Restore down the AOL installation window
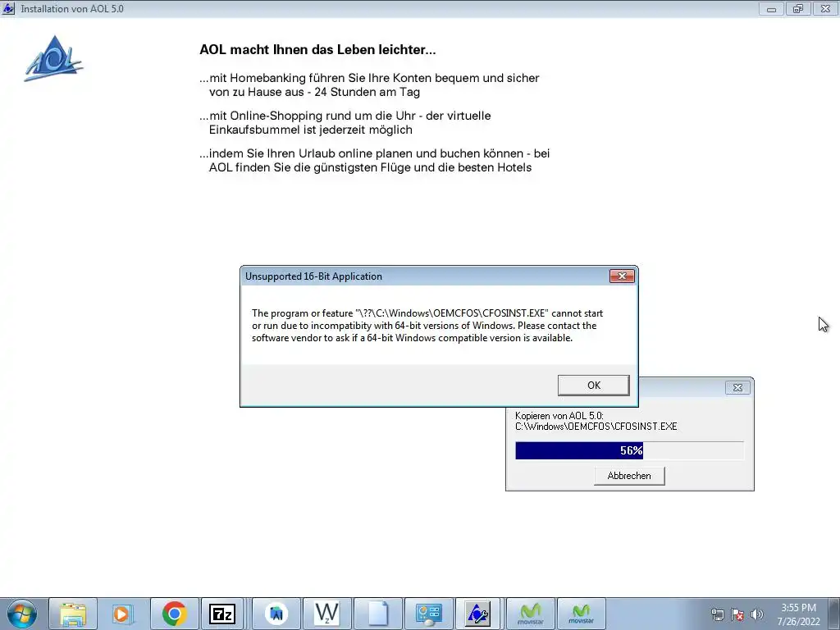 coord(798,9)
